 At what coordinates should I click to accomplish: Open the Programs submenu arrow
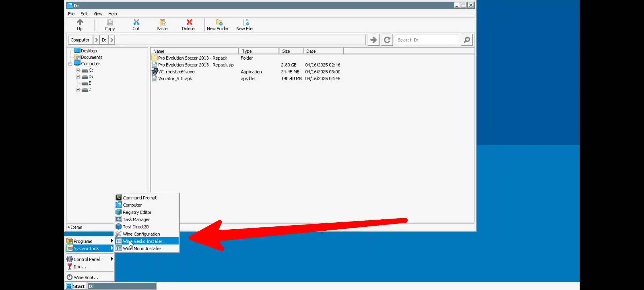point(112,241)
